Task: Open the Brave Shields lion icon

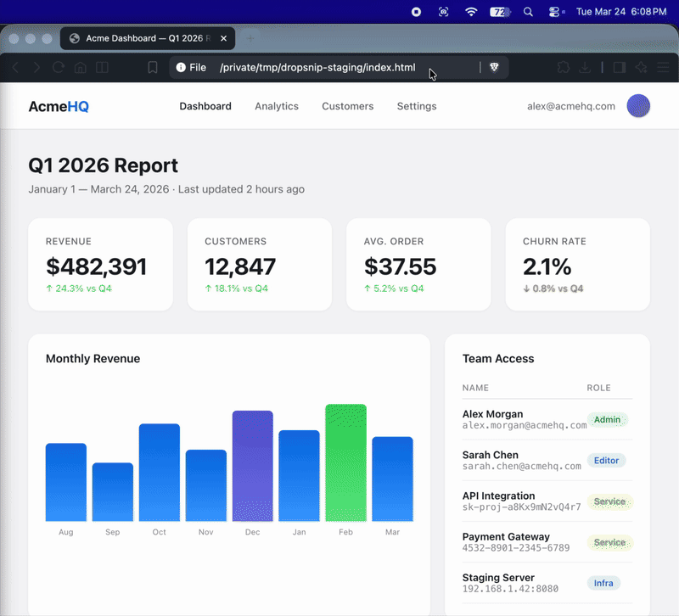Action: coord(494,68)
